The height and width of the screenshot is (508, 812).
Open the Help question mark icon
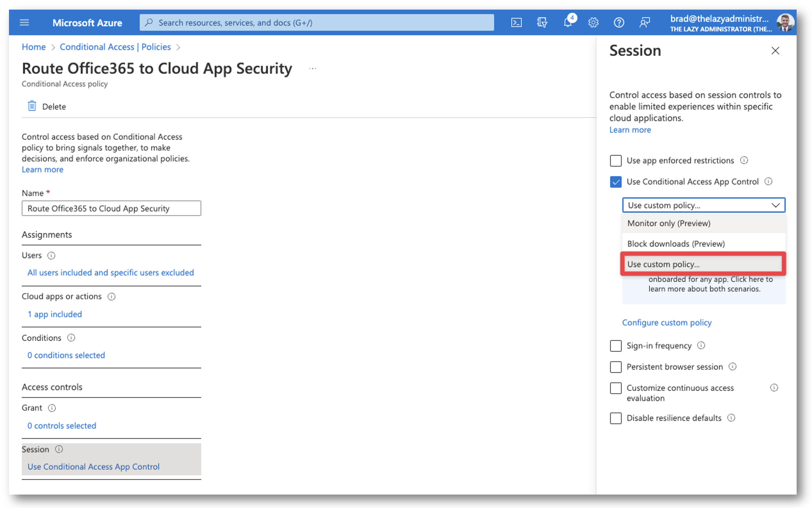[619, 22]
